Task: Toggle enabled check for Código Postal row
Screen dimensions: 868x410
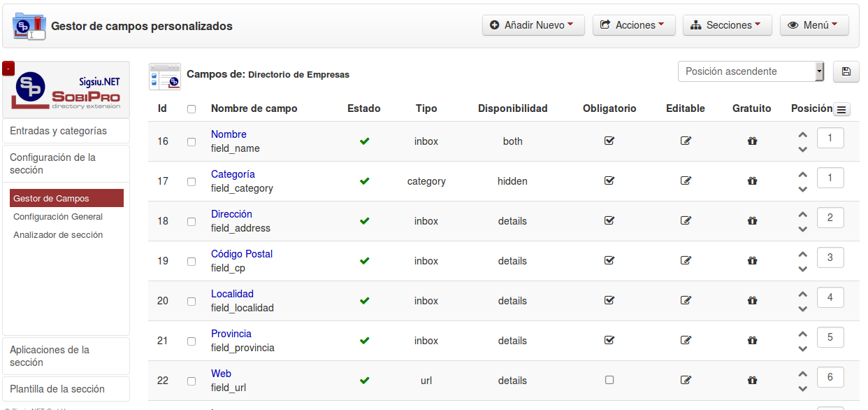Action: click(365, 261)
